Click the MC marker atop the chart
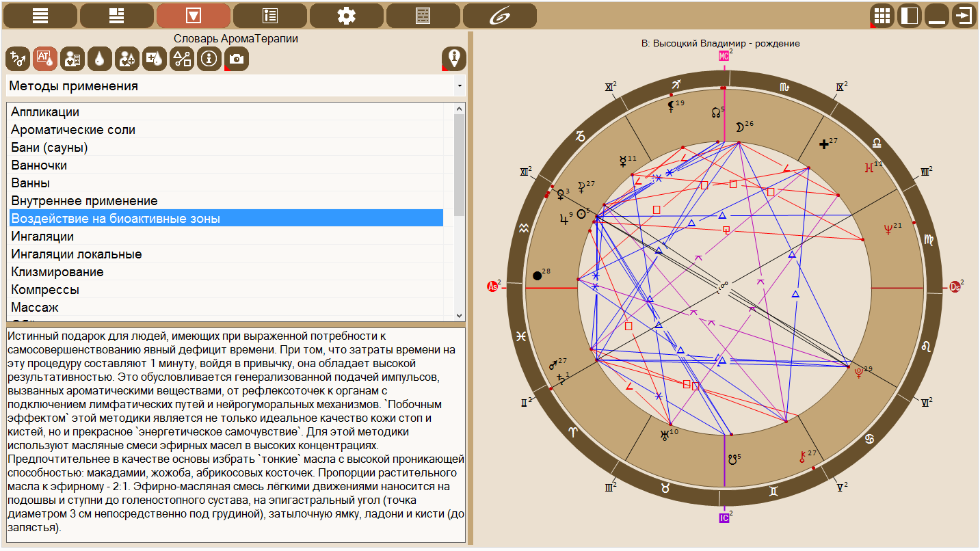980x551 pixels. tap(724, 56)
